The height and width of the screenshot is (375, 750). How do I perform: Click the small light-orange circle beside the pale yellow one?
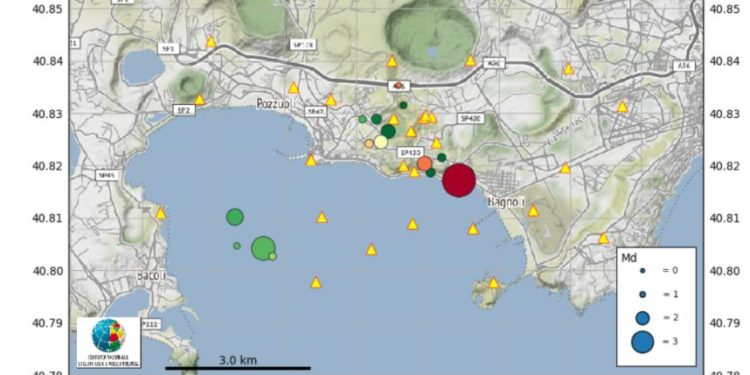pos(369,143)
